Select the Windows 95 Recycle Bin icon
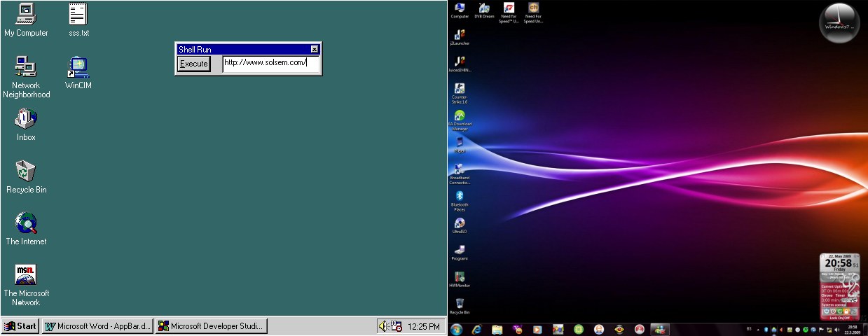This screenshot has width=868, height=336. [26, 176]
